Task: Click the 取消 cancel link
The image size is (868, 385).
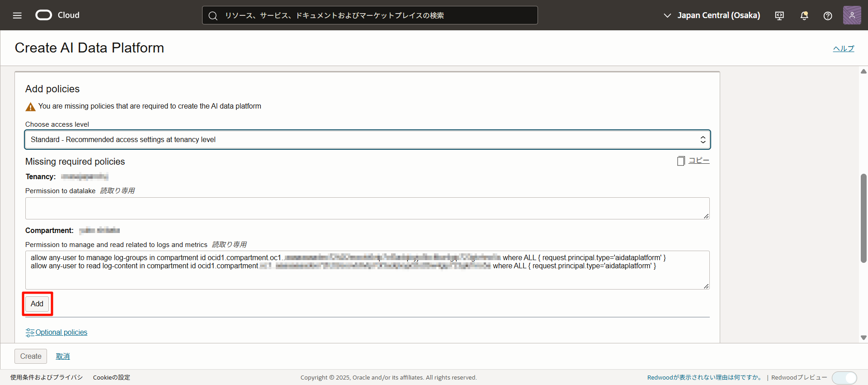Action: (x=63, y=356)
